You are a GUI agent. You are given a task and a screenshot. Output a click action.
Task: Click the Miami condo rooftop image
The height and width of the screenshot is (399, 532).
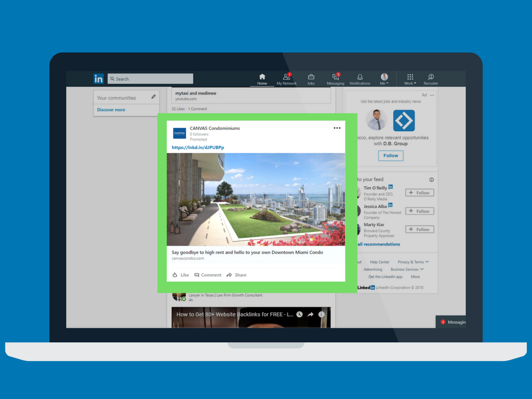point(256,199)
